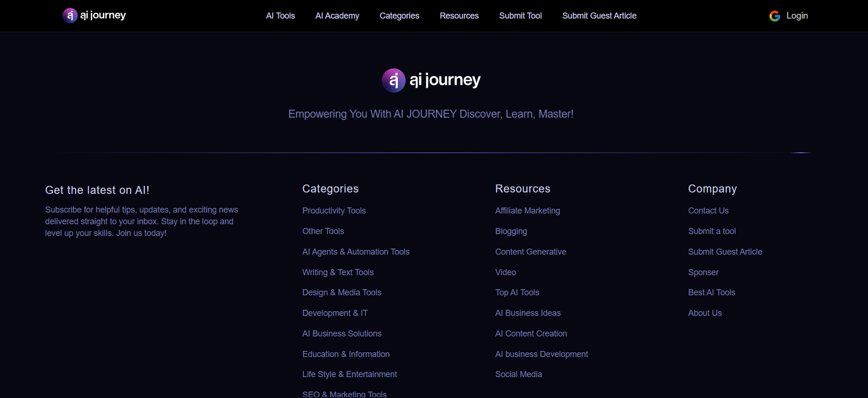The height and width of the screenshot is (398, 868).
Task: Click the 'Get the latest on AI!' heading
Action: point(97,190)
